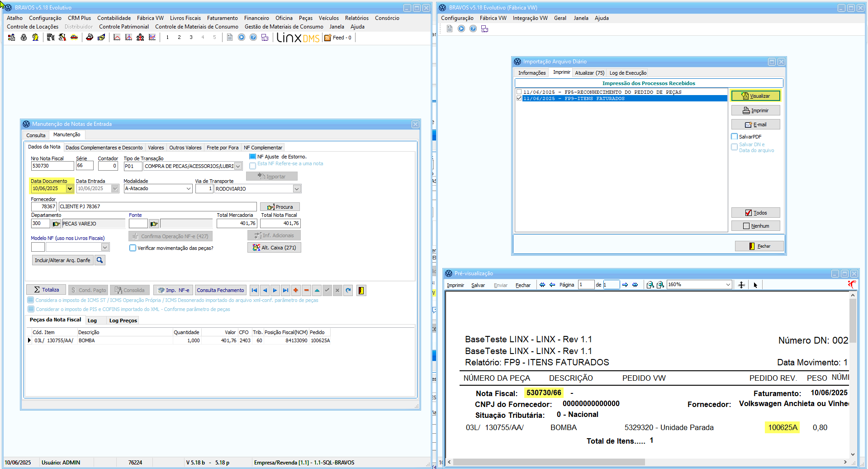Image resolution: width=868 pixels, height=469 pixels.
Task: Click the Nro Nota Fiscal input field
Action: coord(52,166)
